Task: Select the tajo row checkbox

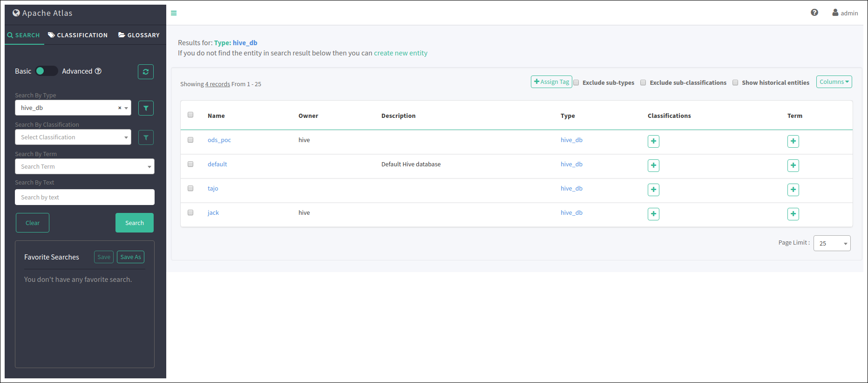Action: tap(190, 188)
